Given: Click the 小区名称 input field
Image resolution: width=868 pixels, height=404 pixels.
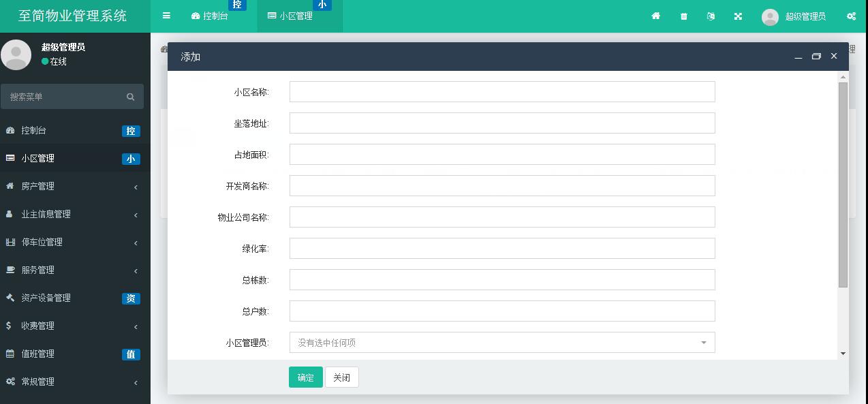Looking at the screenshot, I should point(501,91).
